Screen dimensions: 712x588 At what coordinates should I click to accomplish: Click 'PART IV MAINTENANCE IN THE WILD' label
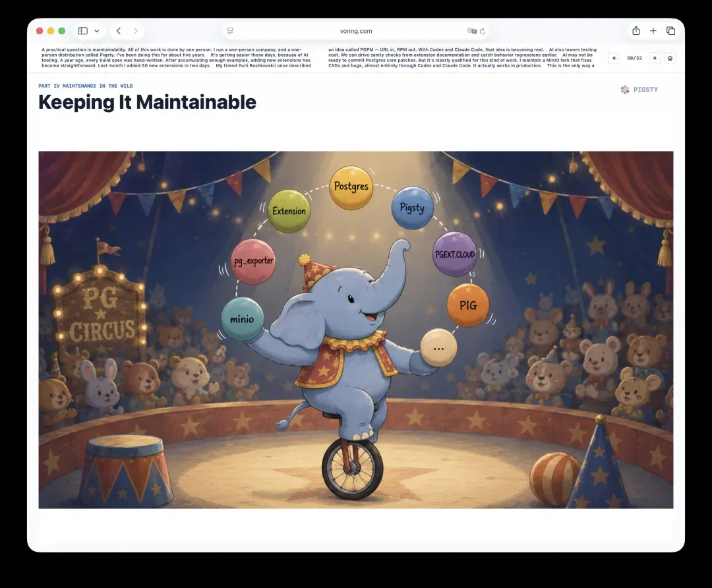pyautogui.click(x=86, y=86)
